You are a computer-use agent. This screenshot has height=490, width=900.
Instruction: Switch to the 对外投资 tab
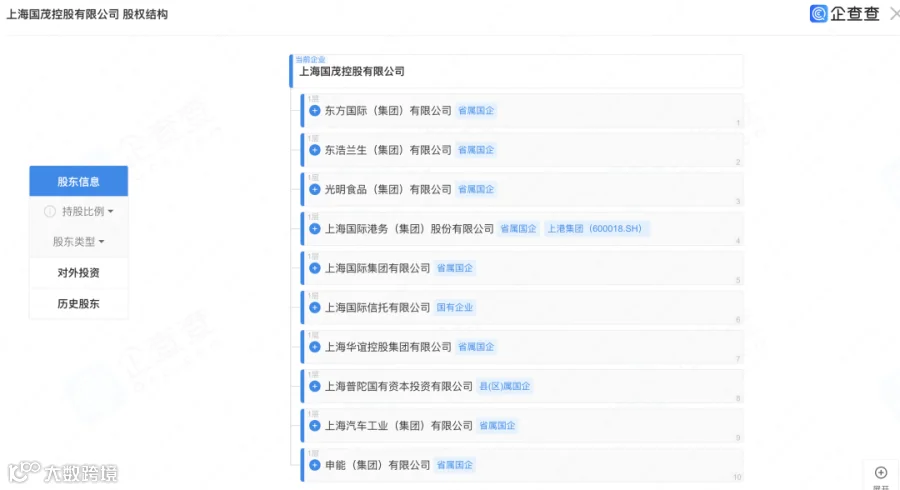point(79,273)
